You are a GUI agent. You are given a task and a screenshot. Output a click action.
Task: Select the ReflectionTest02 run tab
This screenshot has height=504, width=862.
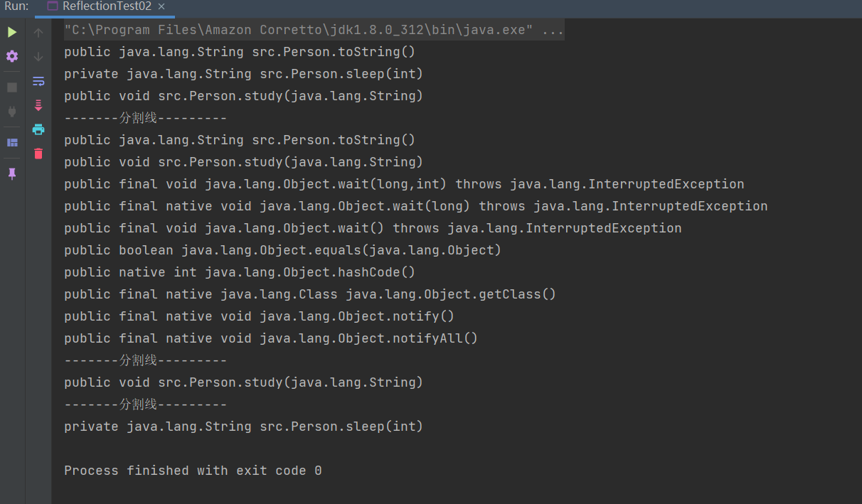tap(106, 6)
